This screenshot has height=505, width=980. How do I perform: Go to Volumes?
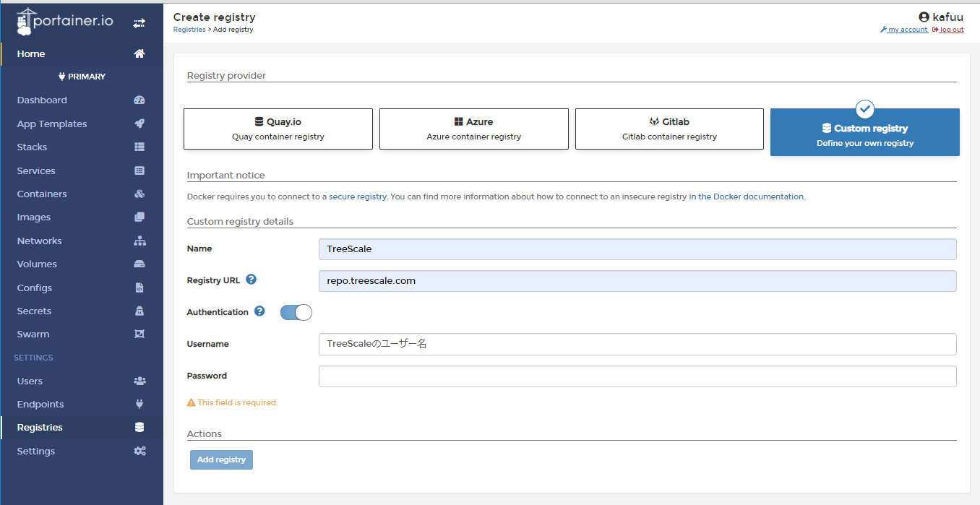(82, 264)
